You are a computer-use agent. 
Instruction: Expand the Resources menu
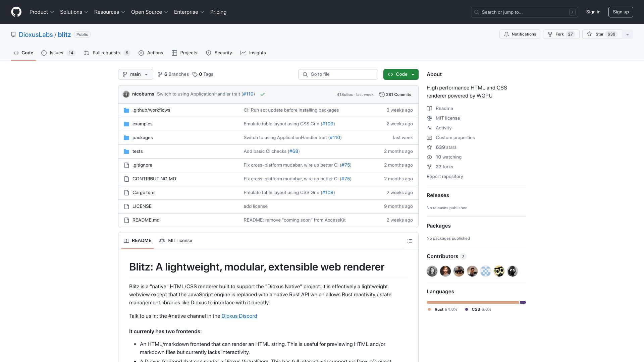110,12
